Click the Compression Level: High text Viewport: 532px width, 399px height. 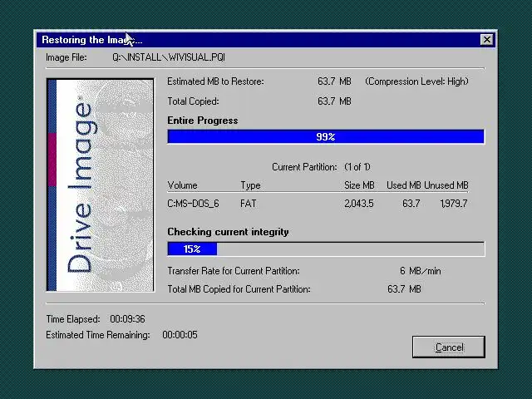tap(416, 81)
